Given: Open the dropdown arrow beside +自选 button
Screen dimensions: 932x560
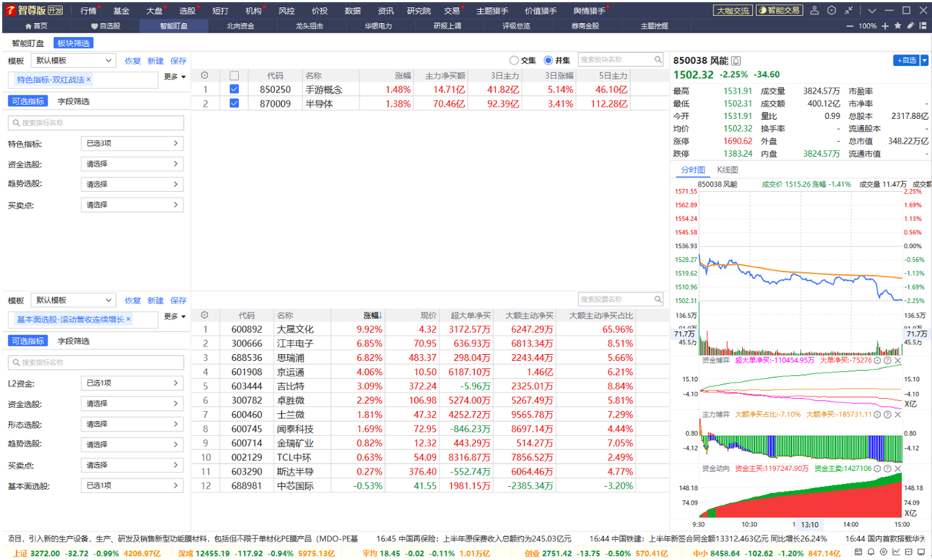Looking at the screenshot, I should pyautogui.click(x=925, y=60).
